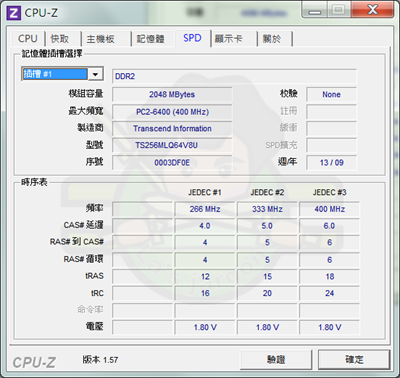Click the JEDEC #3 voltage 1.80 V cell
This screenshot has height=378, width=400.
329,327
